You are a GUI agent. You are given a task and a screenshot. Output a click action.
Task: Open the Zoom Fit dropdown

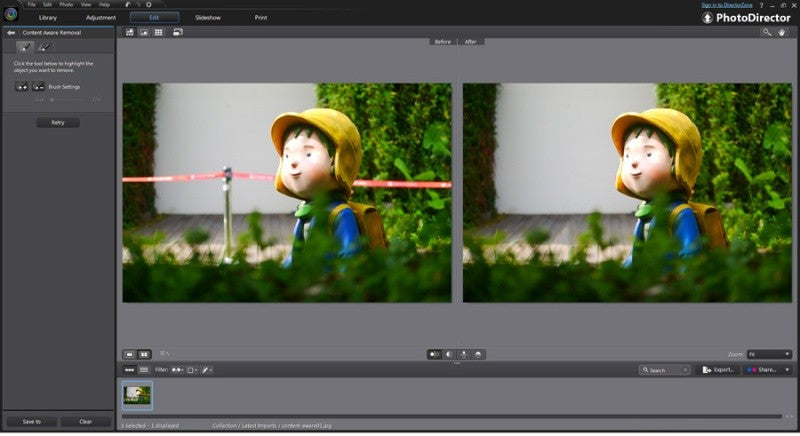769,354
